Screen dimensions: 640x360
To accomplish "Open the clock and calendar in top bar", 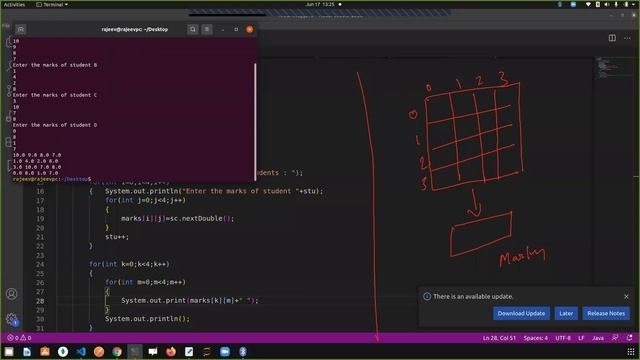I will click(320, 4).
